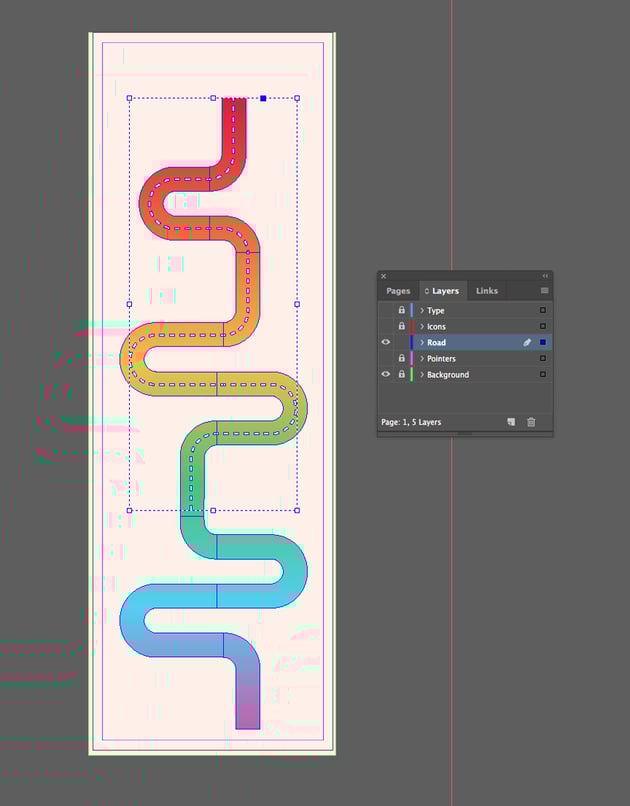The width and height of the screenshot is (630, 806).
Task: Unlock the Icons layer
Action: click(401, 326)
